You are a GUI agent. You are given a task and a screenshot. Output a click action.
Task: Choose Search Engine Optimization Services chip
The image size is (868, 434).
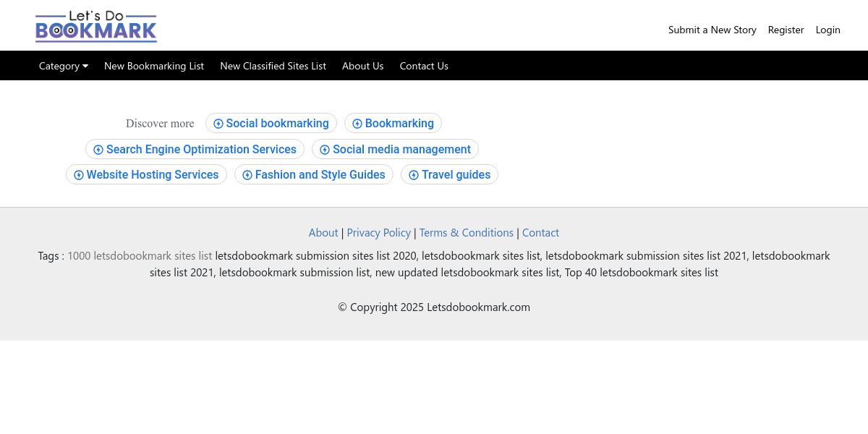(195, 150)
